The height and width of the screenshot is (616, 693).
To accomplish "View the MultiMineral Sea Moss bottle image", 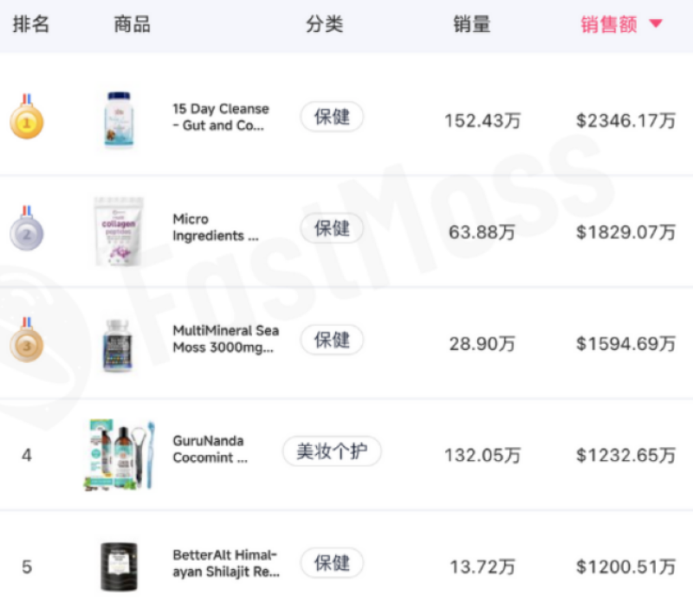I will tap(118, 343).
